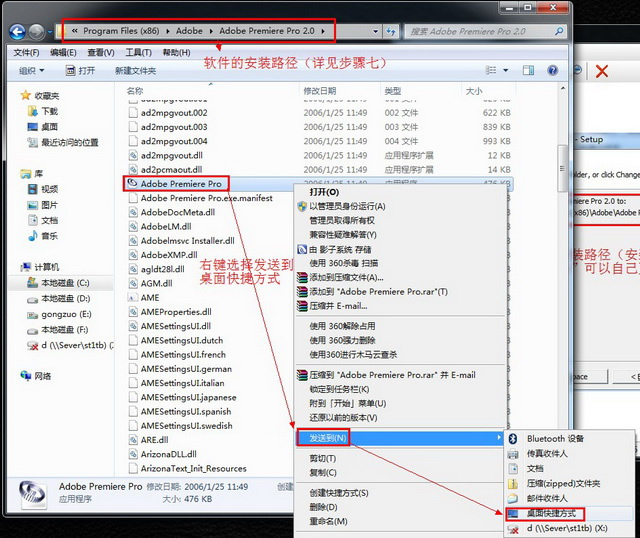Choose 打开(O) in context menu

(324, 192)
